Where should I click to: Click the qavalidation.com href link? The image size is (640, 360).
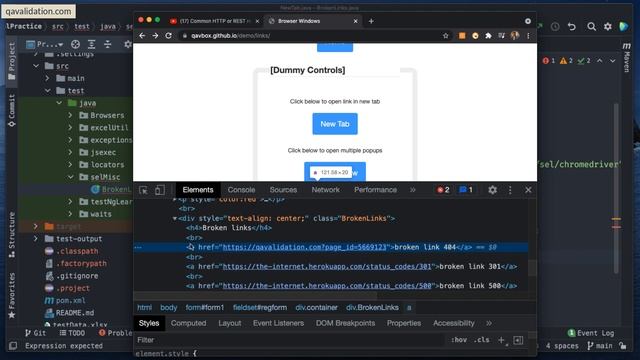click(x=304, y=247)
